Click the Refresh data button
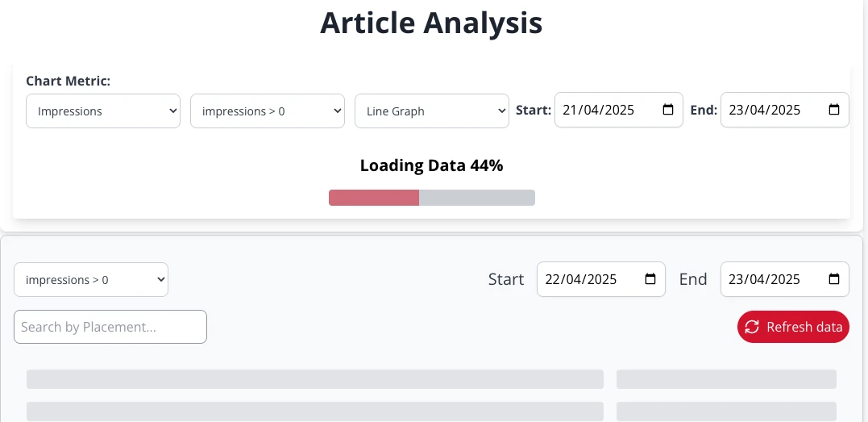 pos(793,327)
